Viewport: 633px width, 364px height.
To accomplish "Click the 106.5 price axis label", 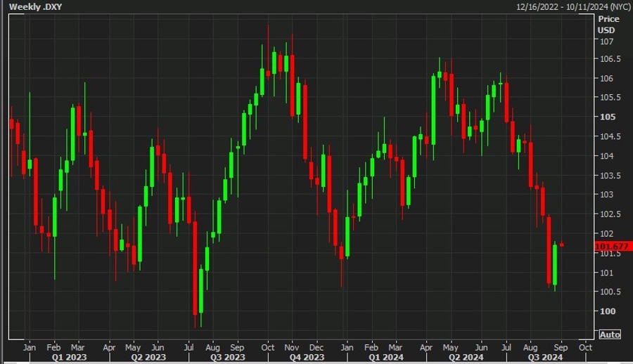I will (610, 59).
